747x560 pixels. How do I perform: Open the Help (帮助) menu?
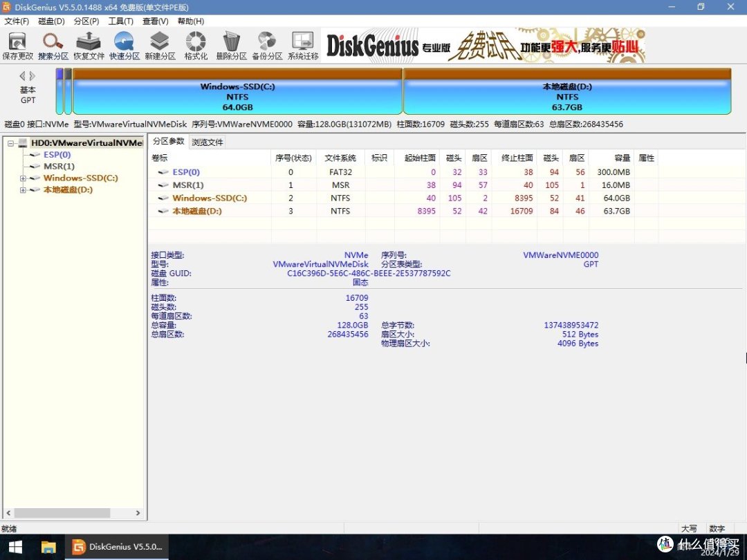(x=191, y=21)
